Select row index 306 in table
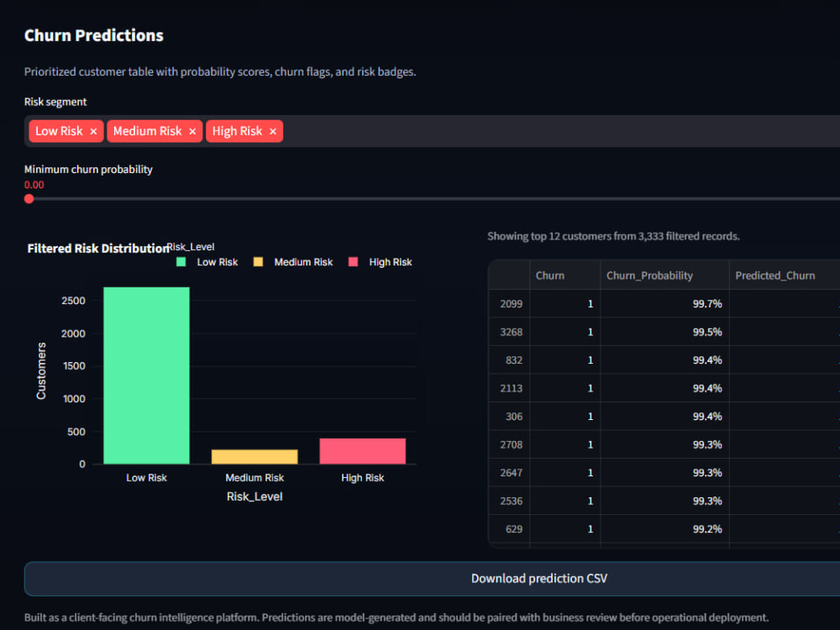 point(509,417)
